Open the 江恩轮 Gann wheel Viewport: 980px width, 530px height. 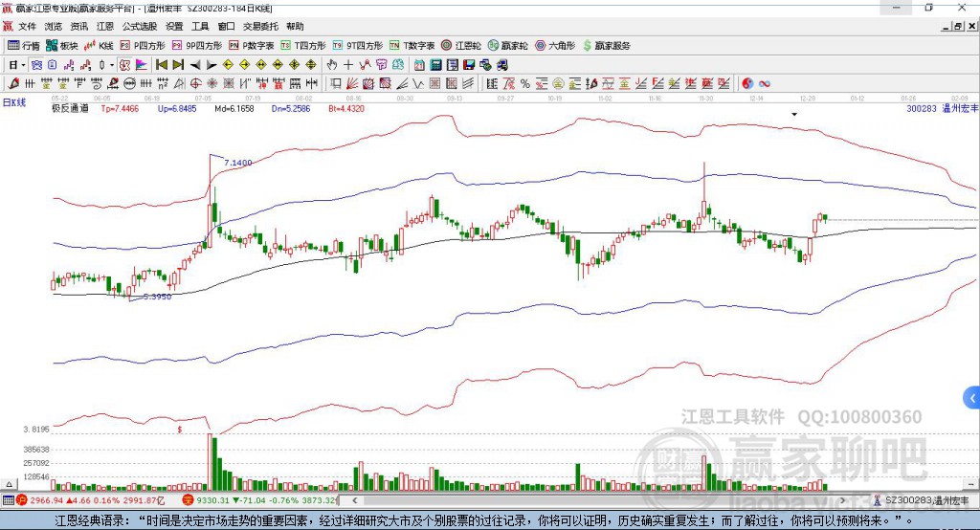[461, 46]
